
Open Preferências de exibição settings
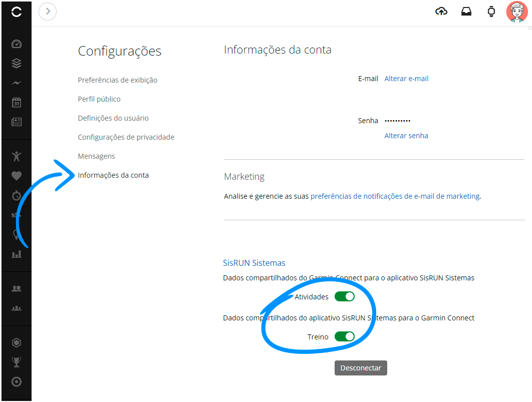117,80
